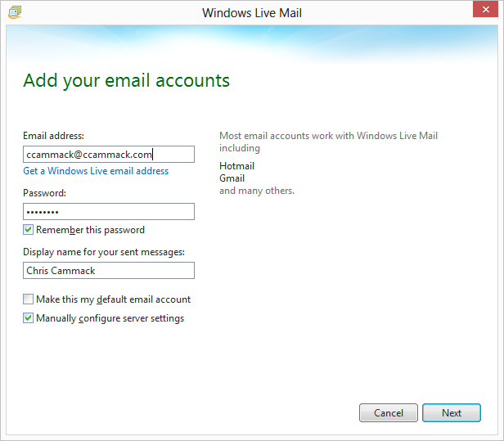
Task: Close the Windows Live Mail dialog
Action: pos(485,9)
